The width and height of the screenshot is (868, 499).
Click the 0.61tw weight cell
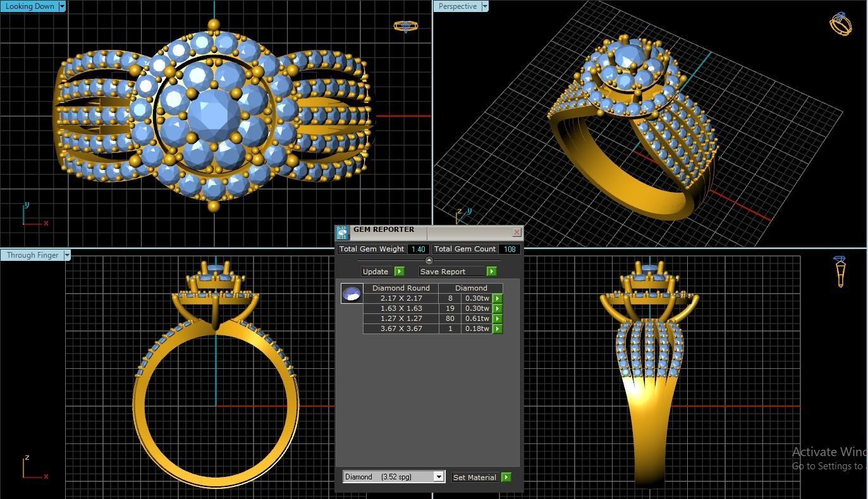477,318
